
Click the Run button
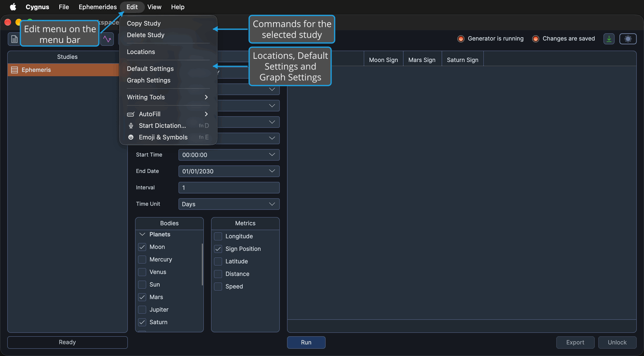coord(306,342)
